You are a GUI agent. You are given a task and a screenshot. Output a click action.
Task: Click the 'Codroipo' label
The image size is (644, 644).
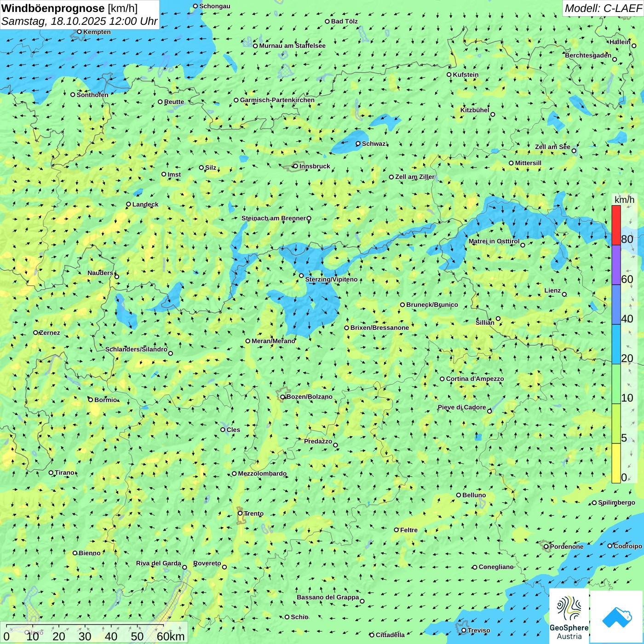coord(628,546)
